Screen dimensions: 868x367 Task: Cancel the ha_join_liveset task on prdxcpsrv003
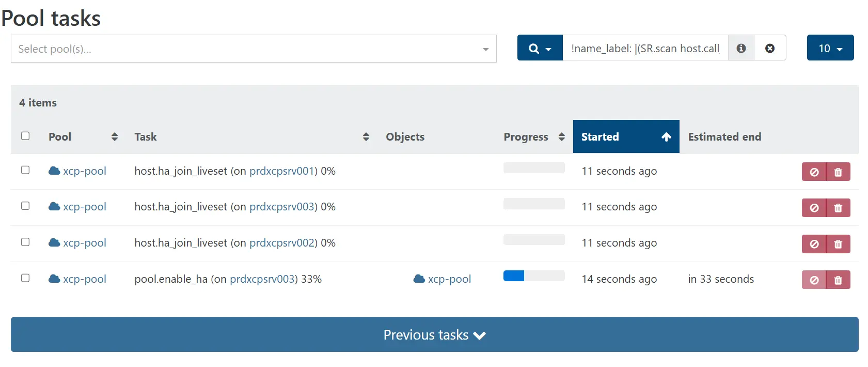click(x=814, y=208)
